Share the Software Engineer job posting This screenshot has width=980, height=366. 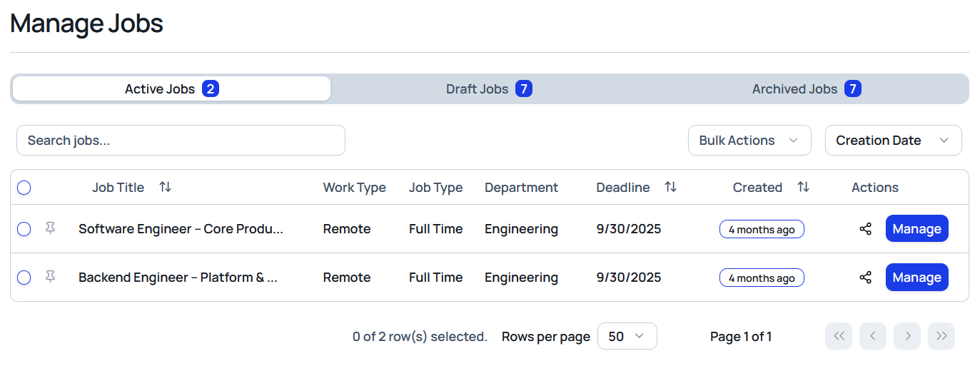[865, 229]
